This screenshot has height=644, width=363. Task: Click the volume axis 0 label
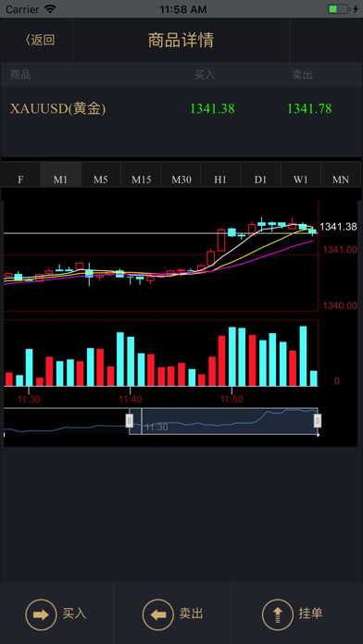tap(337, 381)
